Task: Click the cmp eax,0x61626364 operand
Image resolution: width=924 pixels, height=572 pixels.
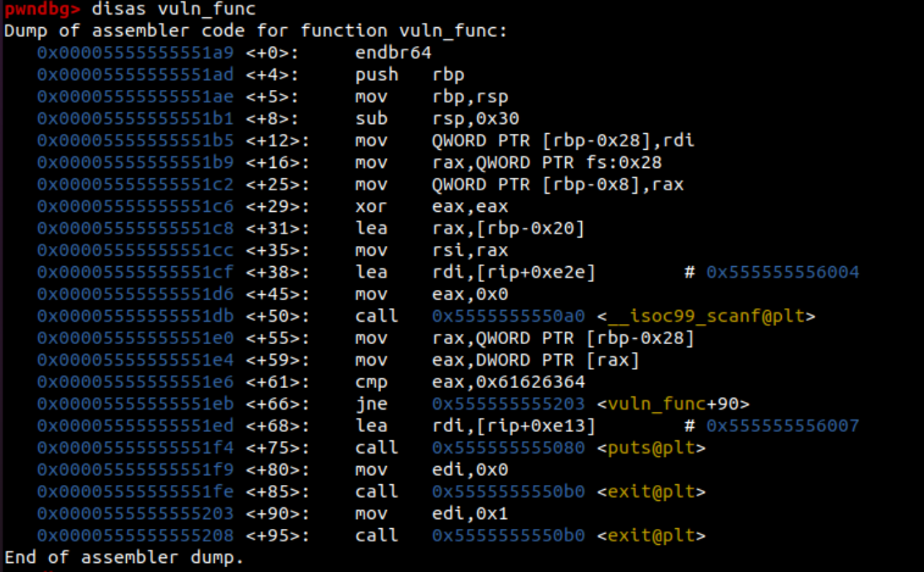Action: [509, 382]
